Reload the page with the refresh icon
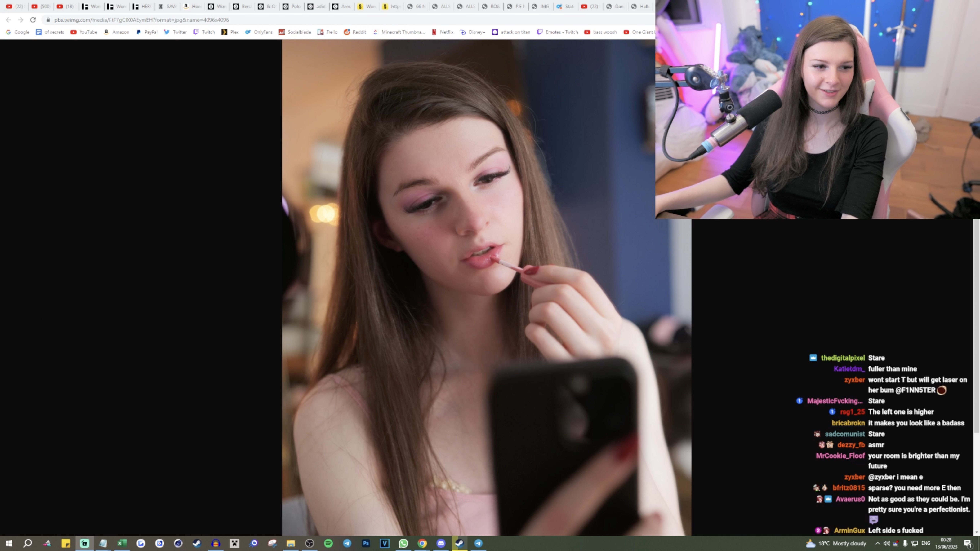 click(33, 20)
